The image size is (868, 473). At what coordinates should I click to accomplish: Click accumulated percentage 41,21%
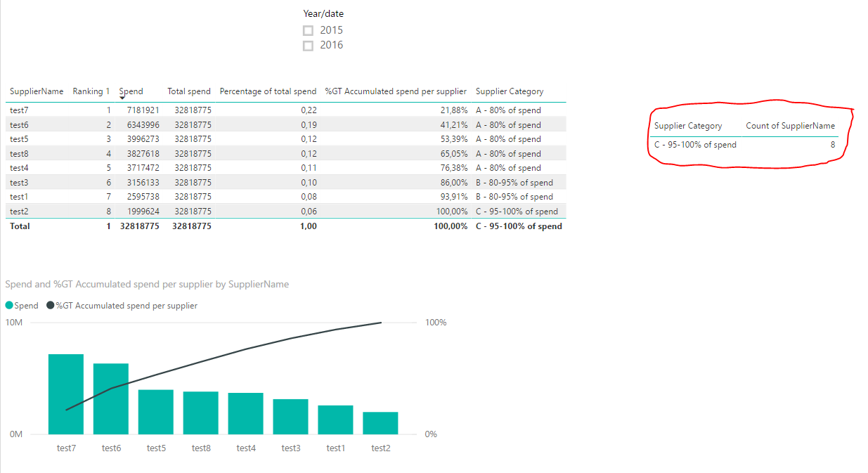pos(454,124)
